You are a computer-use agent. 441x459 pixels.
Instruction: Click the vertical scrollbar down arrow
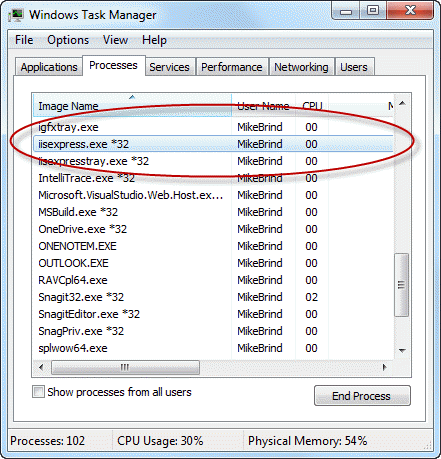point(402,350)
